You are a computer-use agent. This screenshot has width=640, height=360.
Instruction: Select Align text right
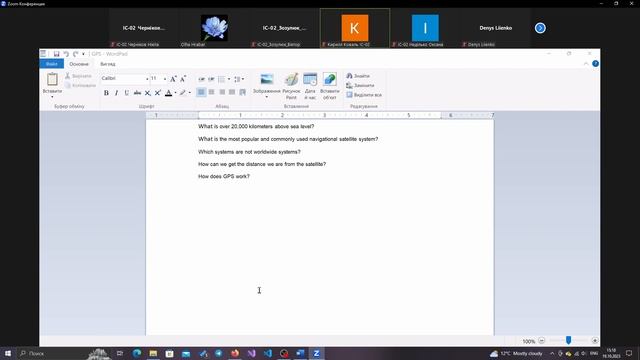[222, 93]
